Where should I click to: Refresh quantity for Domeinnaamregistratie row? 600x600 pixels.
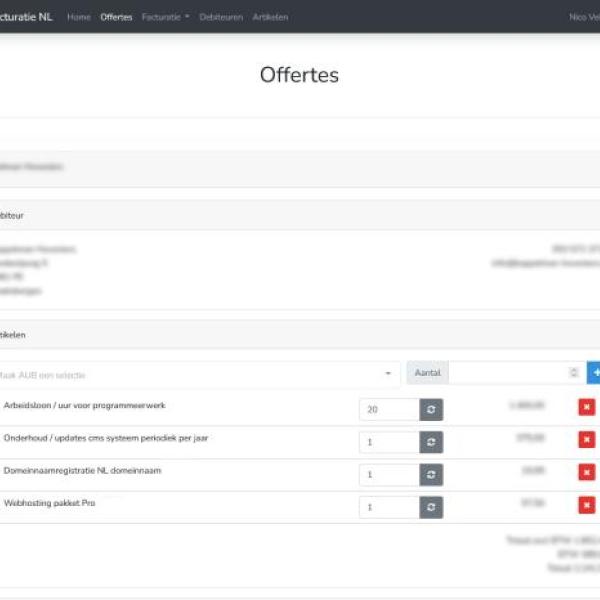[x=431, y=475]
